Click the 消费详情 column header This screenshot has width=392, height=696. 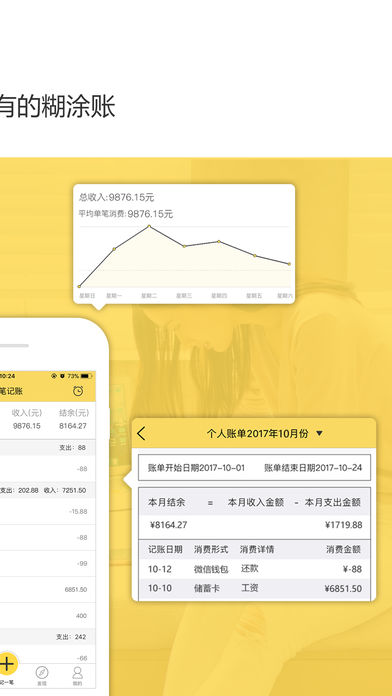tap(257, 550)
